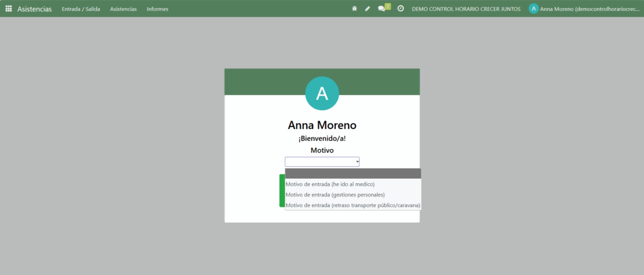
Task: Click the clock activities icon
Action: click(401, 9)
